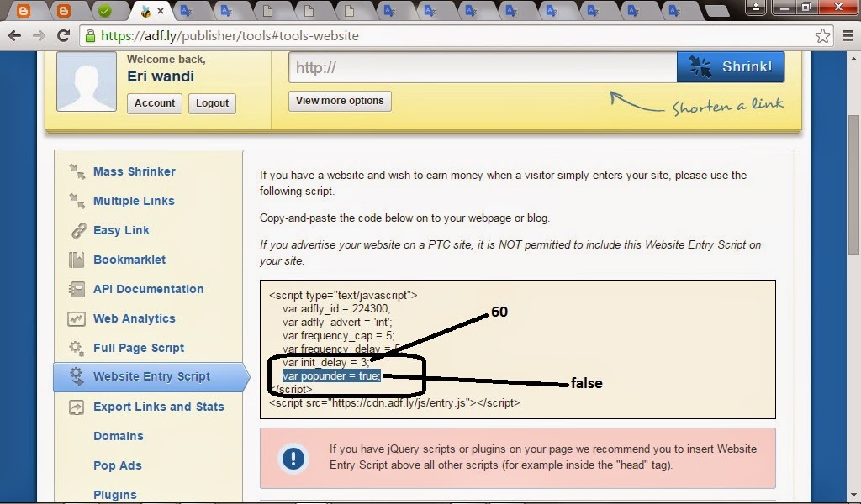Viewport: 861px width, 504px height.
Task: Bookmark page with the star icon
Action: pos(822,35)
